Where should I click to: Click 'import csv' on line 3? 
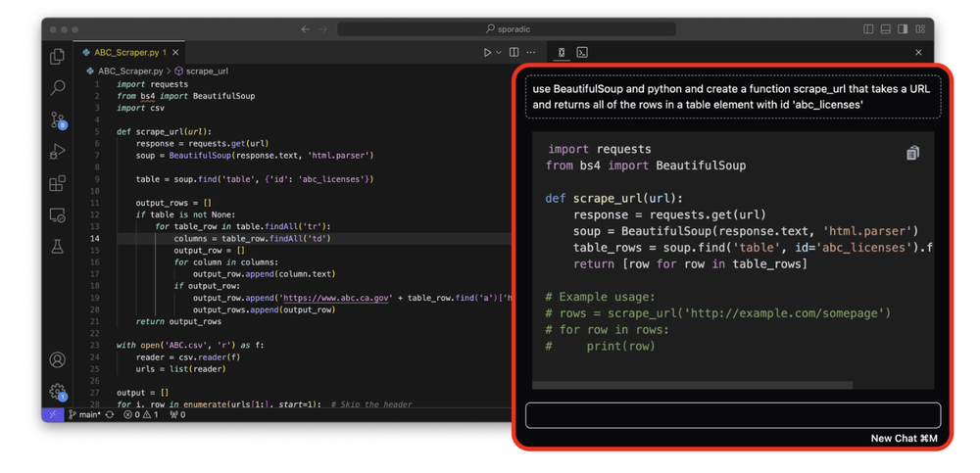coord(140,108)
